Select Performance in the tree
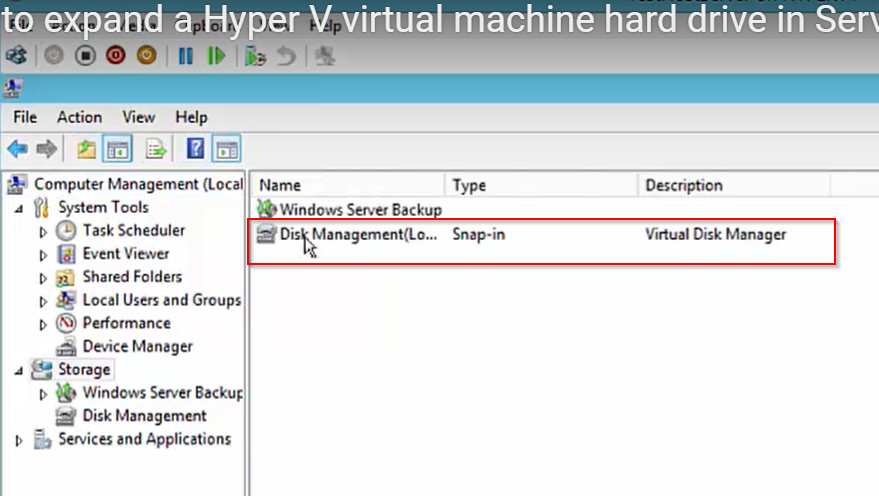The width and height of the screenshot is (879, 496). [127, 323]
